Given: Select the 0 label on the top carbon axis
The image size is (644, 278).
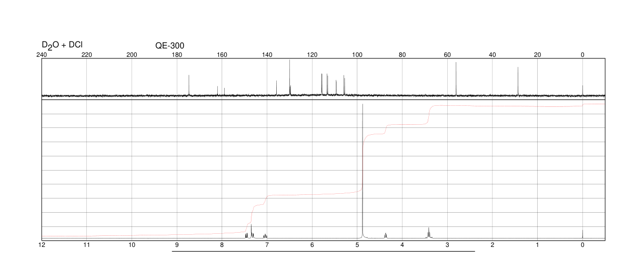Looking at the screenshot, I should coord(582,55).
